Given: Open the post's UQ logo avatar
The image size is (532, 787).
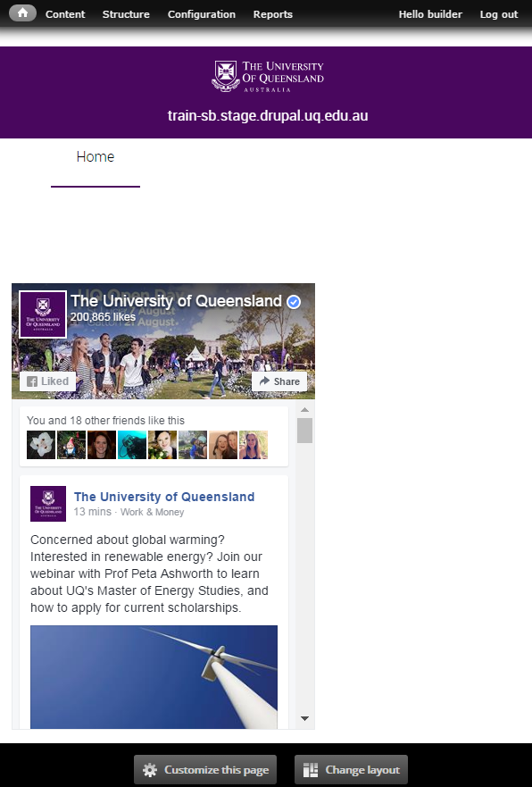Looking at the screenshot, I should [48, 504].
